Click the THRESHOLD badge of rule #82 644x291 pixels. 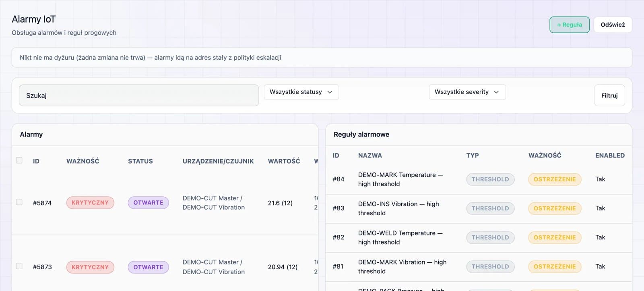[490, 237]
